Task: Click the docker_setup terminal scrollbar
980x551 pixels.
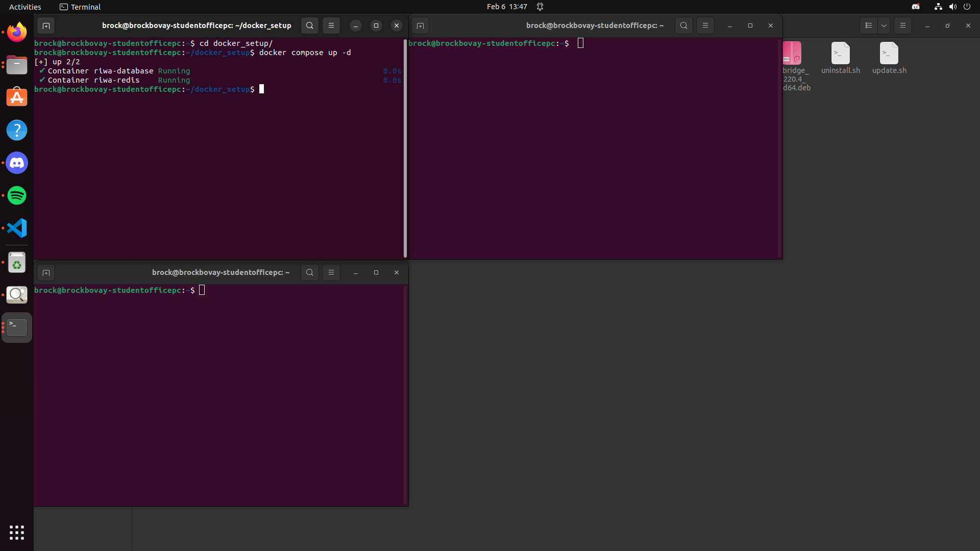Action: tap(405, 148)
